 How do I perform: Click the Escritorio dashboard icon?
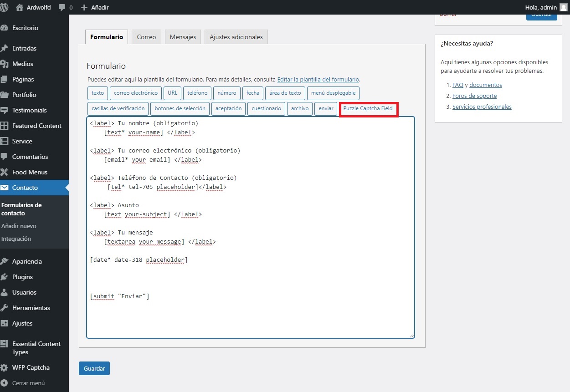(x=5, y=28)
